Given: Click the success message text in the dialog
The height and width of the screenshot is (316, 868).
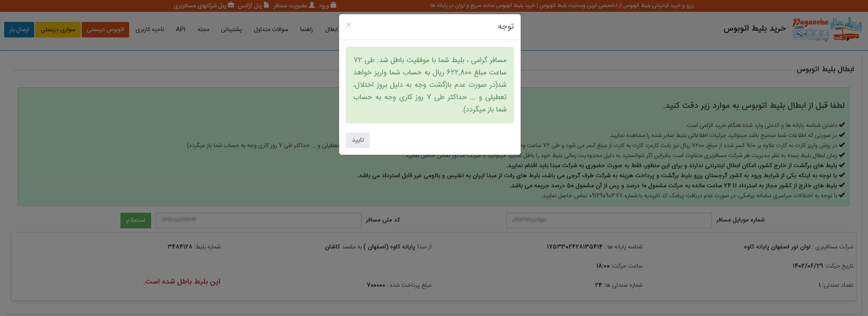Looking at the screenshot, I should [x=430, y=85].
